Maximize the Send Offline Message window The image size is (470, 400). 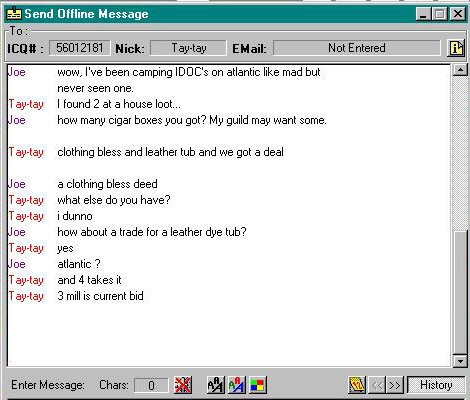point(439,14)
